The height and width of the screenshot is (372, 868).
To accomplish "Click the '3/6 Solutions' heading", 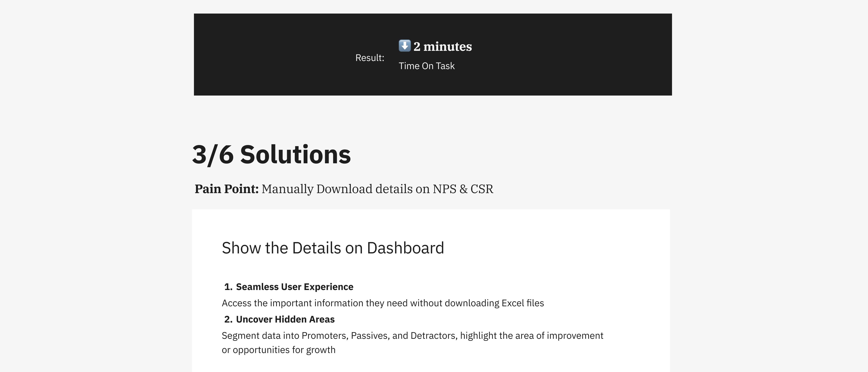I will tap(271, 154).
